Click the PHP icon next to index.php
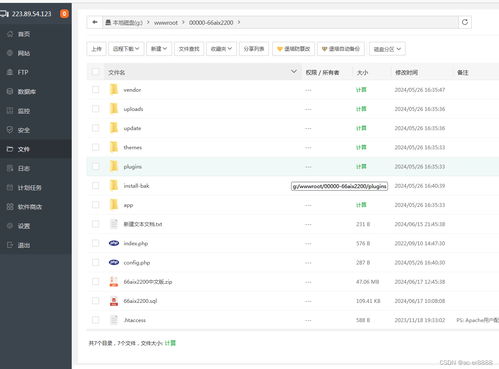The height and width of the screenshot is (369, 499). [x=114, y=243]
